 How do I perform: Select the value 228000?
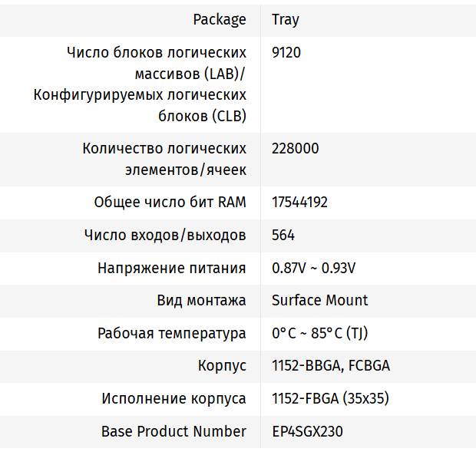point(296,148)
